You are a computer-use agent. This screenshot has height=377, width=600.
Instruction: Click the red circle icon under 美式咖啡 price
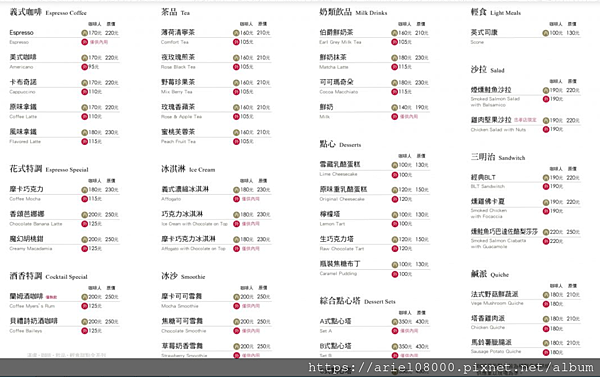point(85,67)
